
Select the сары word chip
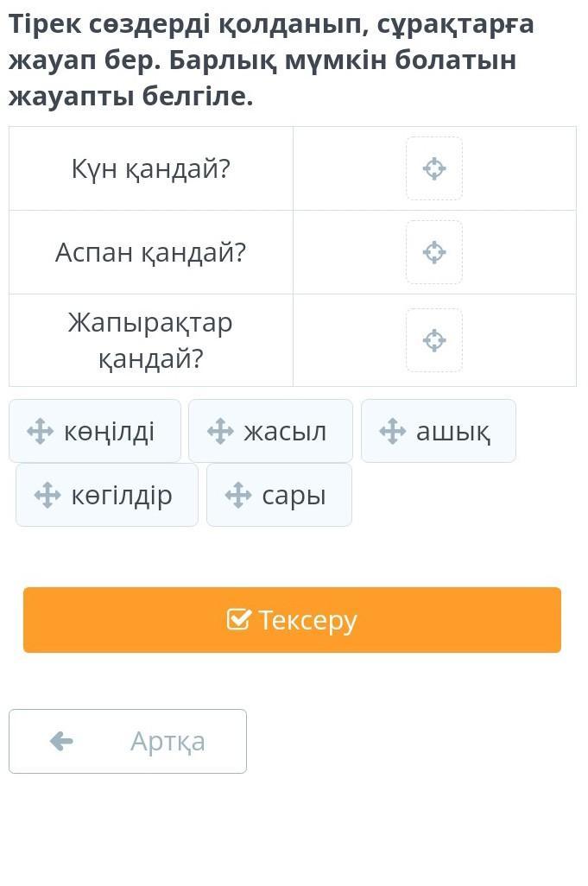[x=279, y=495]
